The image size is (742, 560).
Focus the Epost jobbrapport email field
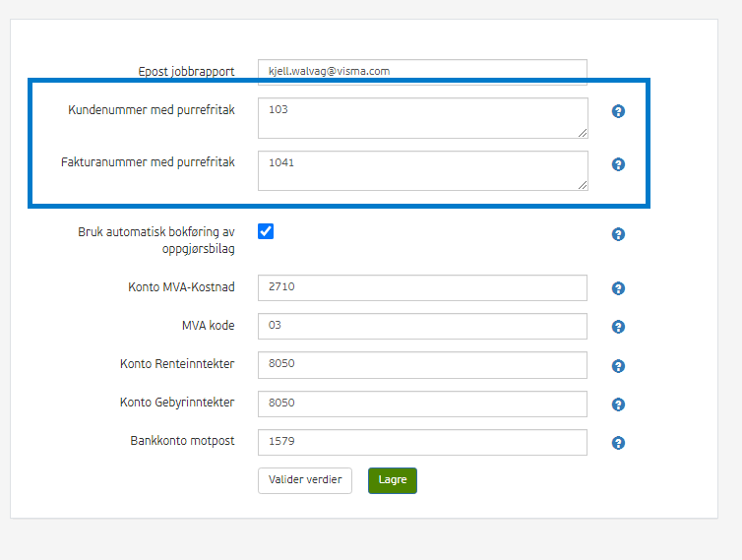click(422, 72)
